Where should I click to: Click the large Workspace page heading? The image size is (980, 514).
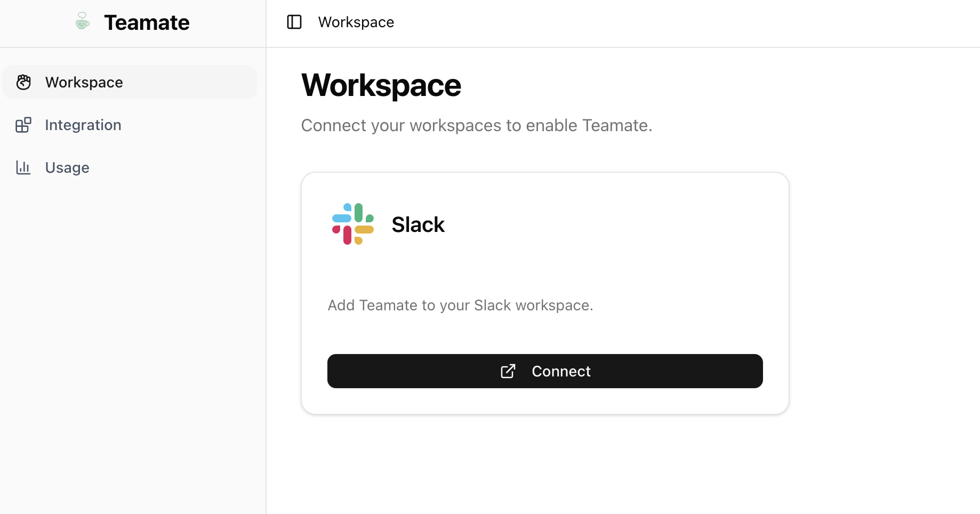point(381,85)
